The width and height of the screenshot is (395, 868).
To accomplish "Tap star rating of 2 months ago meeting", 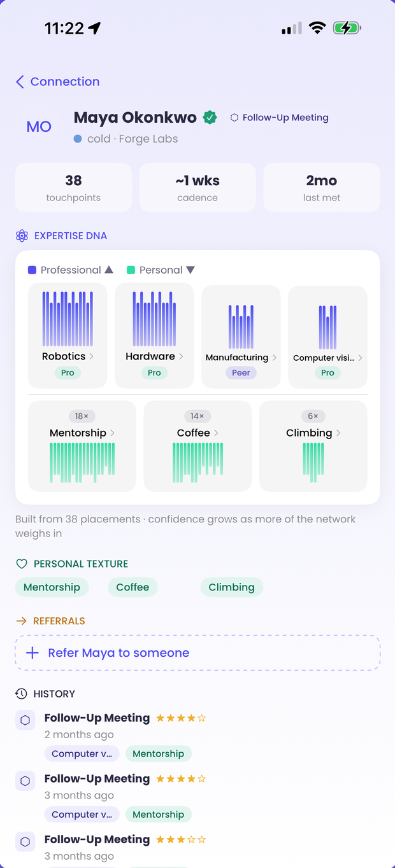I will point(181,718).
